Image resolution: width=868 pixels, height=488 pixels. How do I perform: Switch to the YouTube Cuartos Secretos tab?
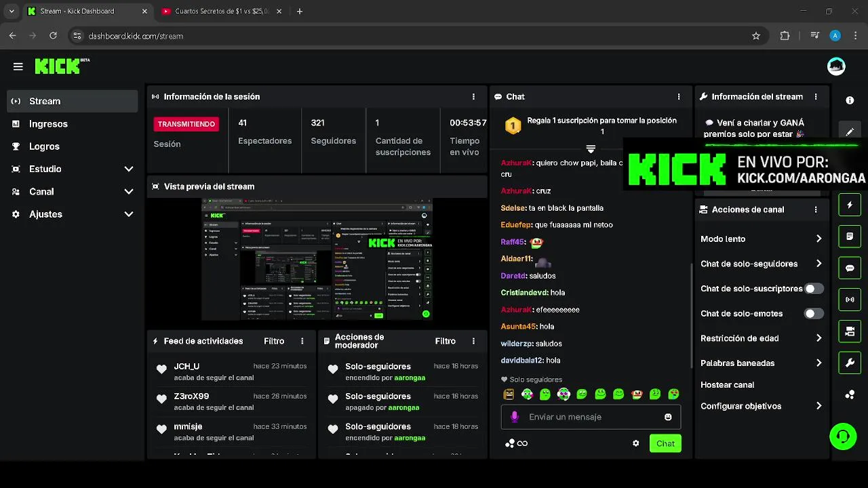coord(221,12)
